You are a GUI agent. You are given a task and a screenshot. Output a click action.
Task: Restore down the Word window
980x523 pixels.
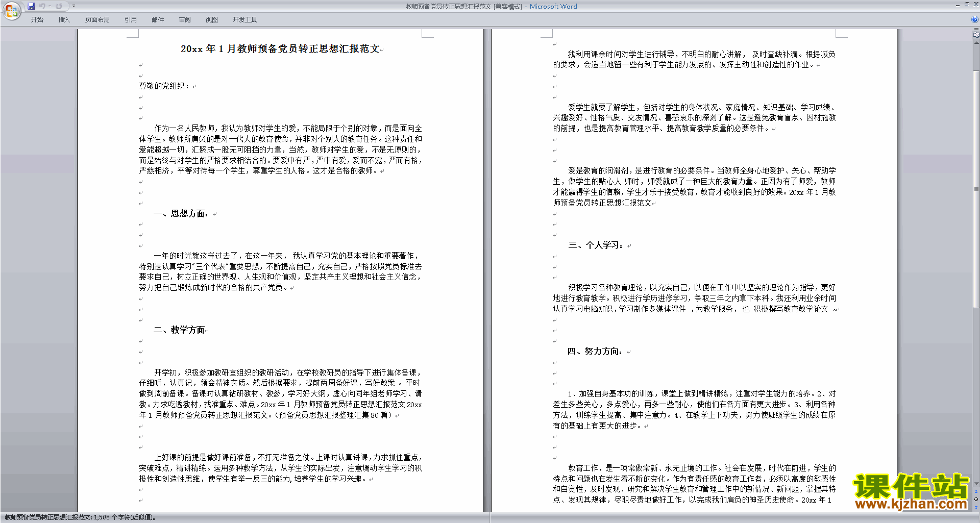pos(967,5)
